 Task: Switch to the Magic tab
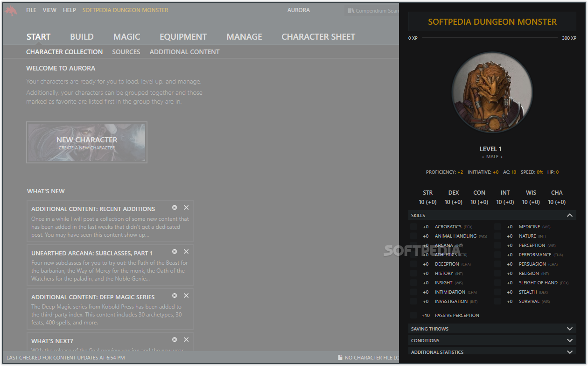126,36
